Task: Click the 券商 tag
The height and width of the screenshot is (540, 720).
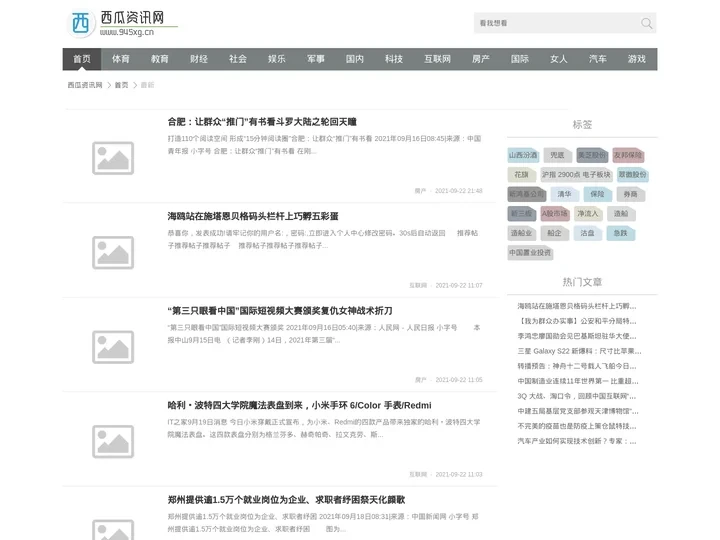Action: coord(630,194)
